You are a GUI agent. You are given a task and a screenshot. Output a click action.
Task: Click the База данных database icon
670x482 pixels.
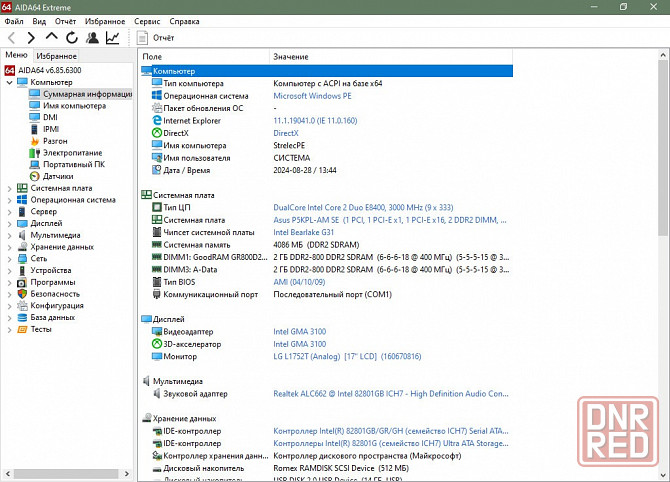point(22,317)
